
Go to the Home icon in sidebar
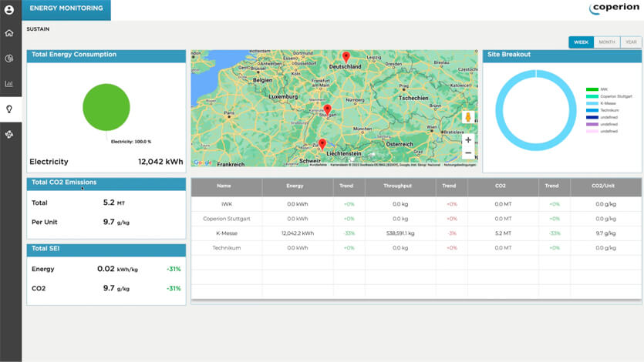9,33
